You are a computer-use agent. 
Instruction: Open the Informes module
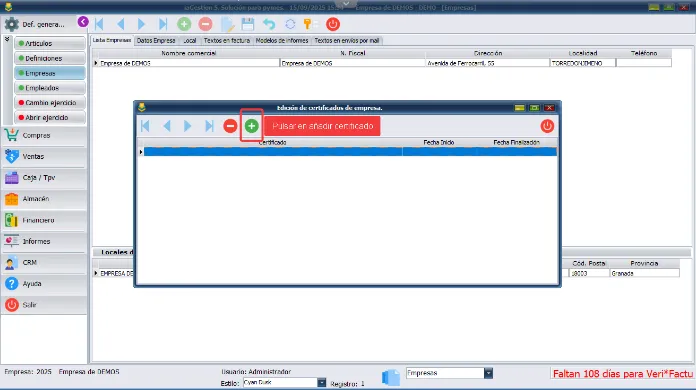(x=44, y=241)
